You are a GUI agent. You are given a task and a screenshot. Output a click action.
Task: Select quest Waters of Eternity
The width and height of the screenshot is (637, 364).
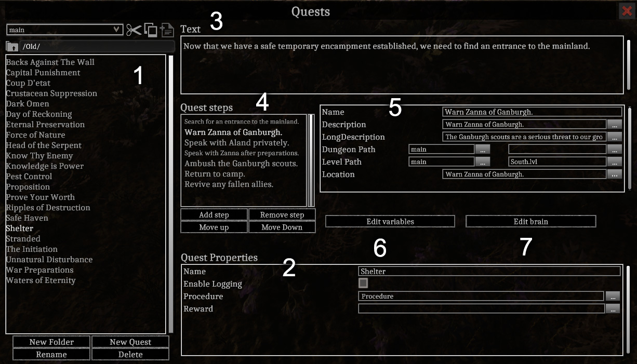pyautogui.click(x=41, y=280)
